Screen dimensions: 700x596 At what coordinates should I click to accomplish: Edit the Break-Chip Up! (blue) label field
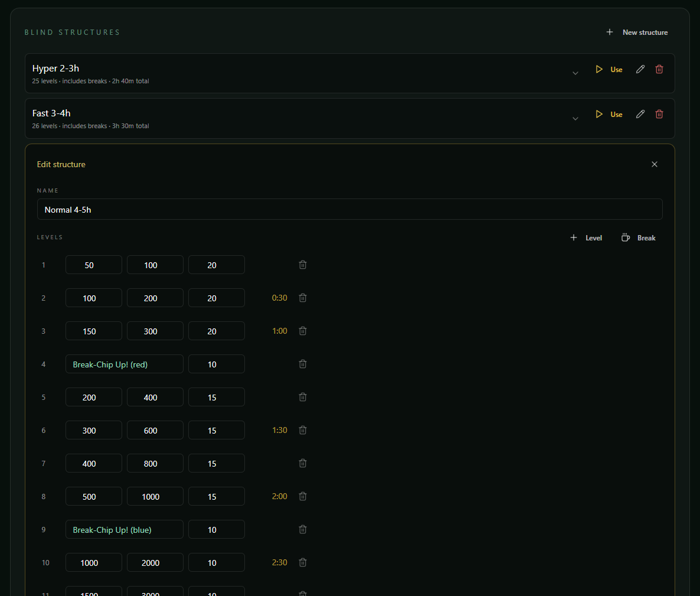[124, 529]
